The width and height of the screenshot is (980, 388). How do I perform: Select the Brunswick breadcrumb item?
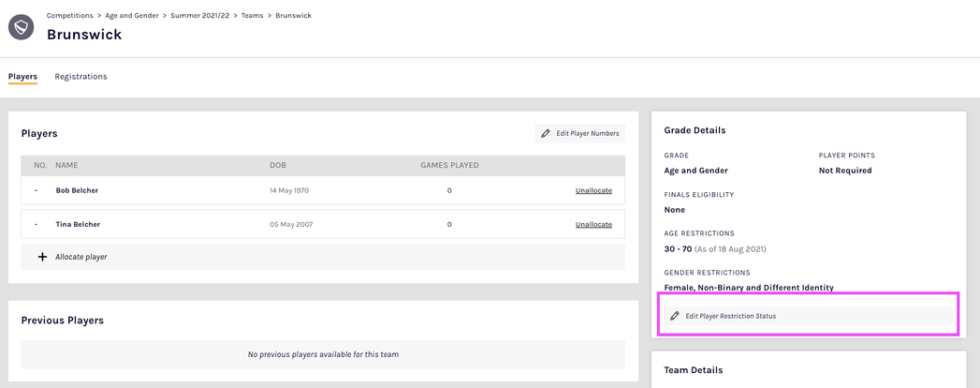294,16
